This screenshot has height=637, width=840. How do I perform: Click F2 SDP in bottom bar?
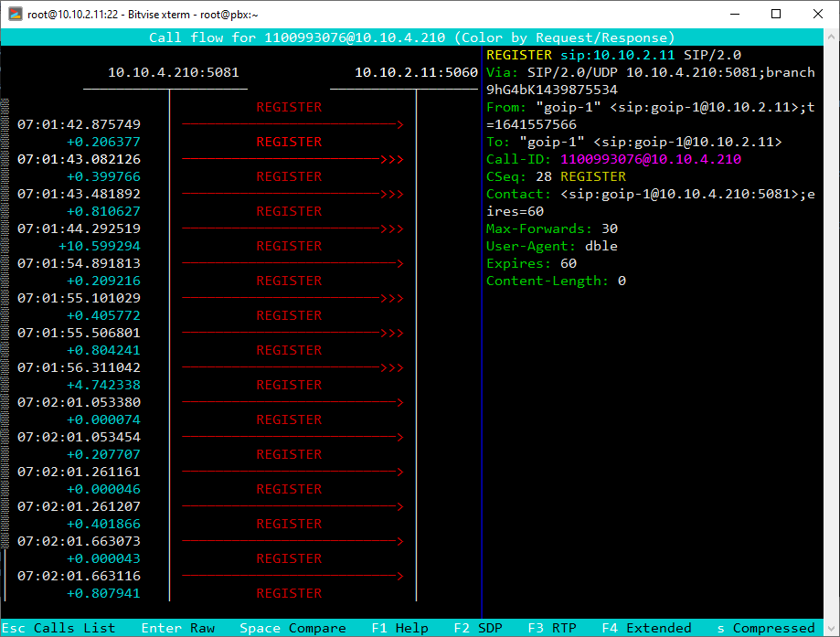tap(478, 628)
